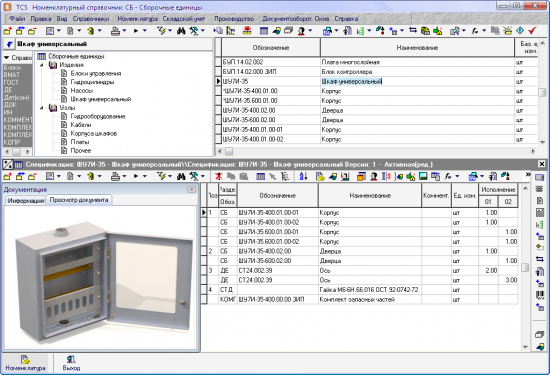This screenshot has width=550, height=375.
Task: Open the Номенклатура menu in menu bar
Action: [x=138, y=19]
